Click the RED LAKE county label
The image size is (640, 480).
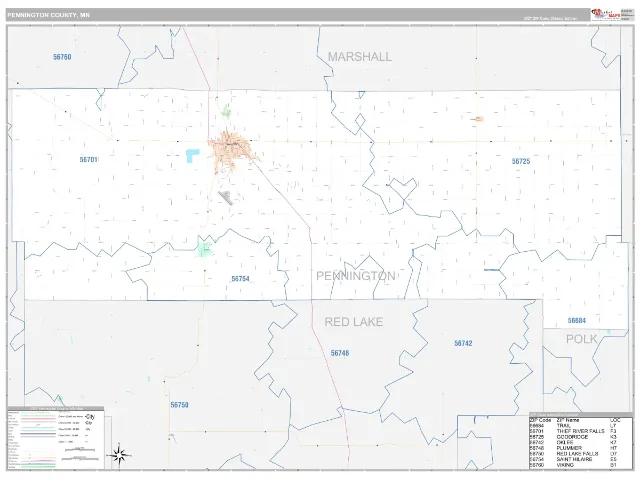coord(354,322)
